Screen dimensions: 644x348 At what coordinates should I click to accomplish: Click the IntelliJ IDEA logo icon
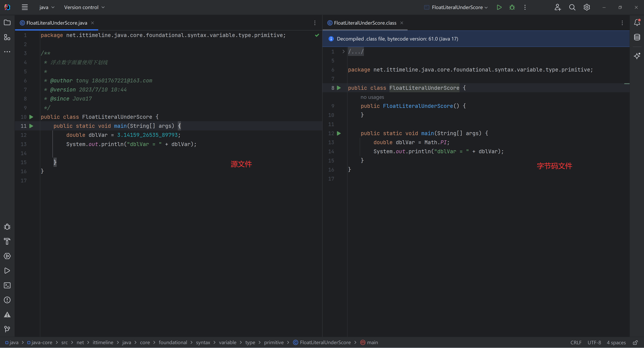point(7,7)
